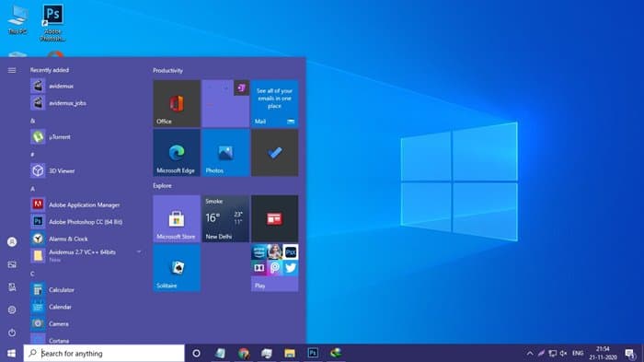Image resolution: width=644 pixels, height=362 pixels.
Task: Click the # section header
Action: point(32,155)
